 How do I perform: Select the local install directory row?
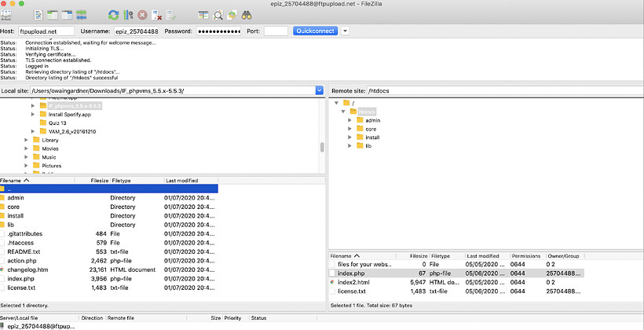tap(109, 216)
